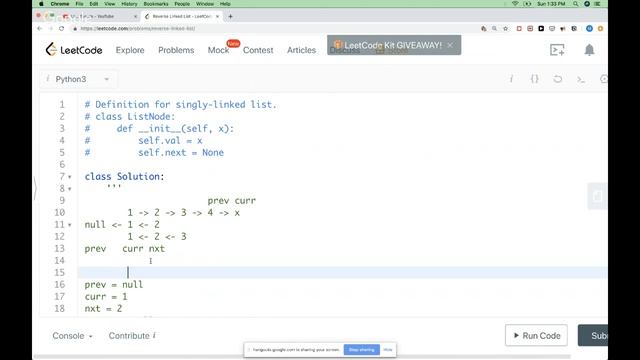Image resolution: width=640 pixels, height=360 pixels.
Task: Open the Explore nav item
Action: pos(130,50)
